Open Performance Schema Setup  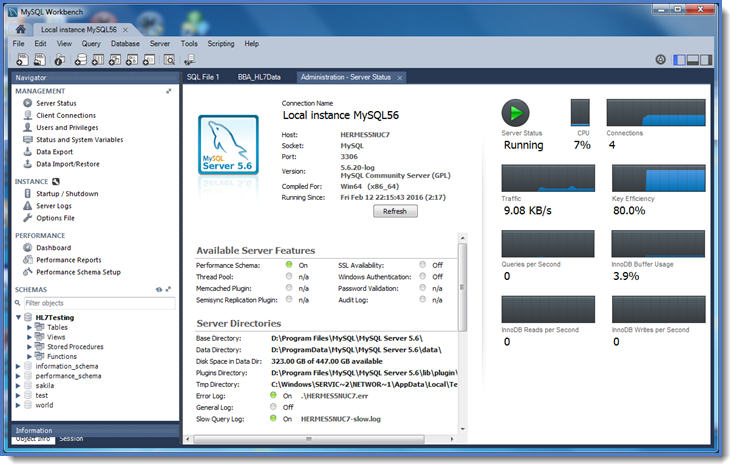[x=78, y=272]
